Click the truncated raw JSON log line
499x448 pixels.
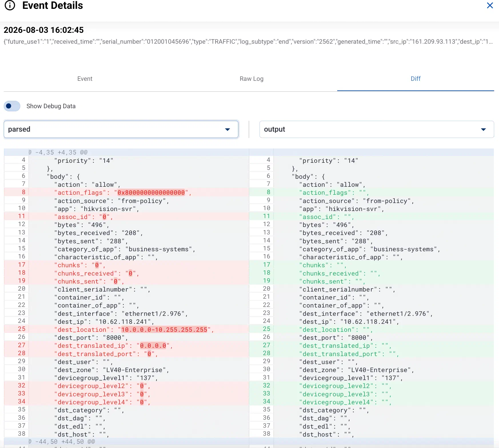[248, 42]
